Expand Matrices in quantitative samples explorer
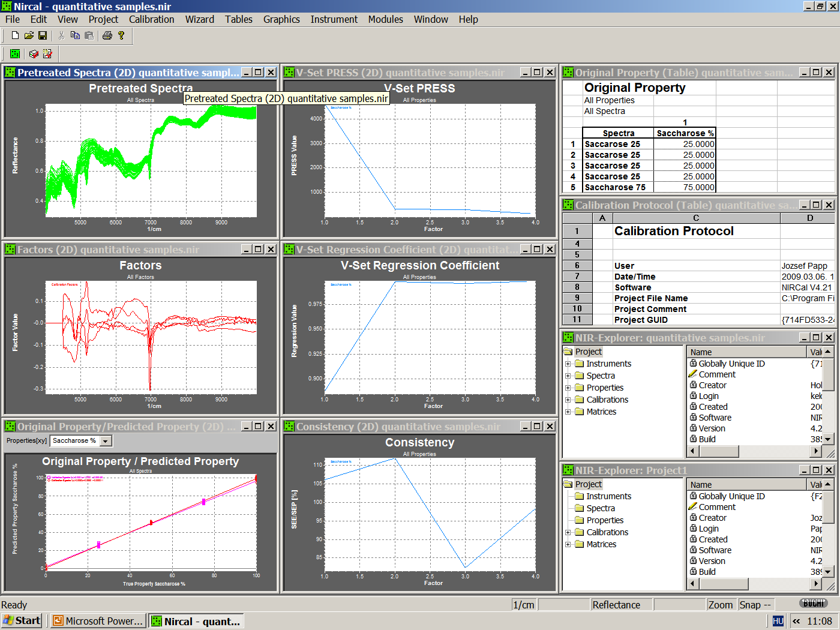This screenshot has width=840, height=630. 568,412
